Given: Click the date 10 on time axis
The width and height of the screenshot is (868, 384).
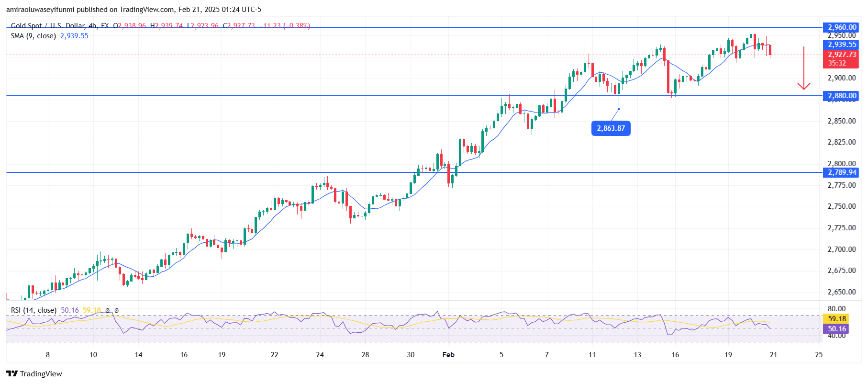Looking at the screenshot, I should tap(93, 355).
